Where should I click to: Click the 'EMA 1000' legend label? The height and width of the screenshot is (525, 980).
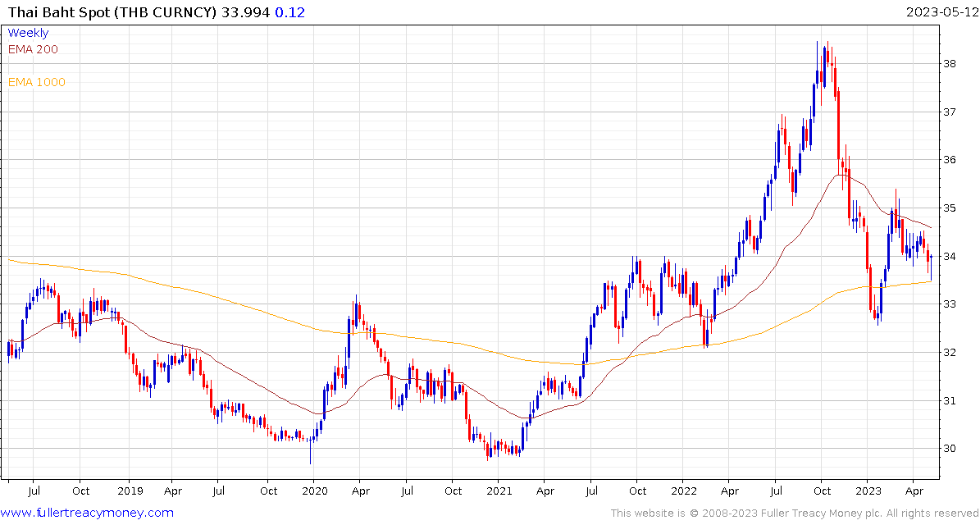click(36, 82)
